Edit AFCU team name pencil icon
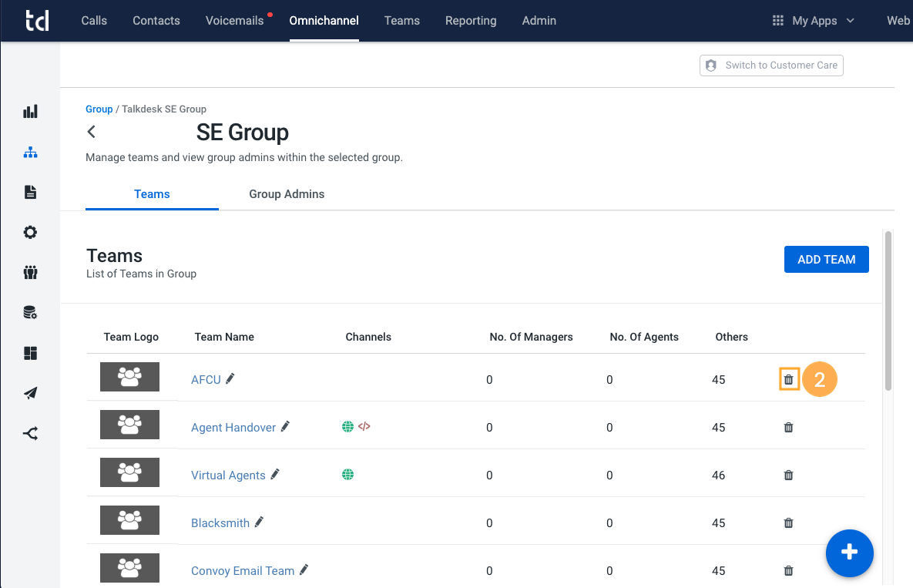The width and height of the screenshot is (913, 588). 230,378
